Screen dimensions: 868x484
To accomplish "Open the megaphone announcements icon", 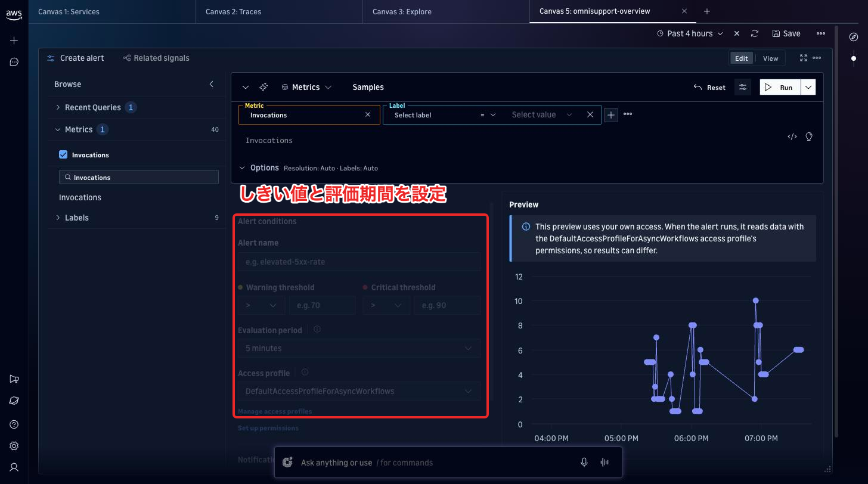I will pyautogui.click(x=14, y=379).
